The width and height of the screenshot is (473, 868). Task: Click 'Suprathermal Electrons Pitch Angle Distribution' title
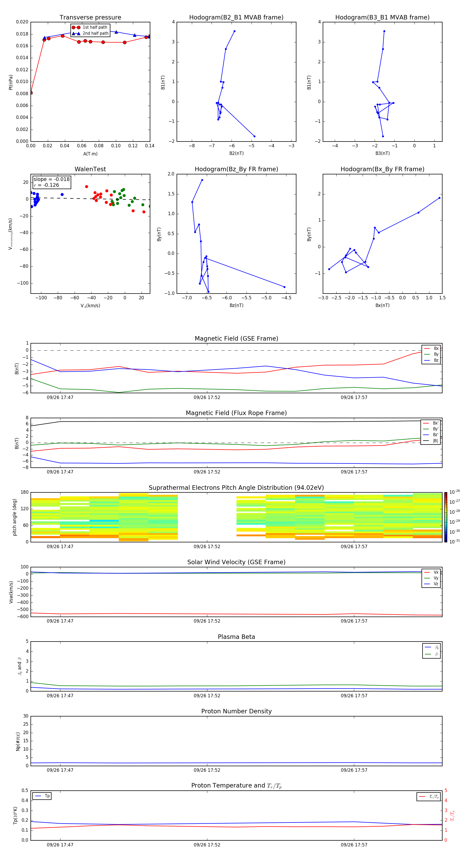click(x=236, y=488)
